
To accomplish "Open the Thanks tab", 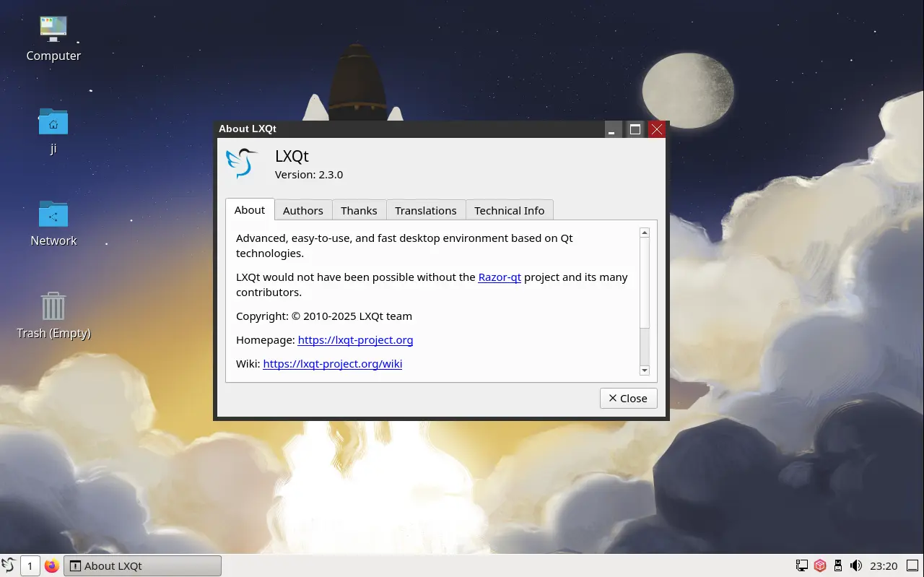I will (359, 210).
